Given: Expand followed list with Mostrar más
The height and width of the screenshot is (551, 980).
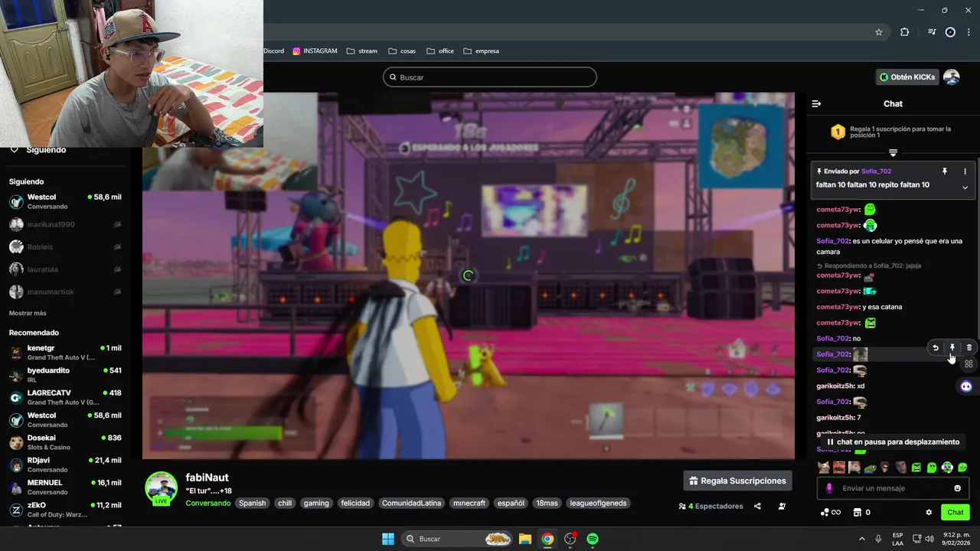Looking at the screenshot, I should (28, 314).
